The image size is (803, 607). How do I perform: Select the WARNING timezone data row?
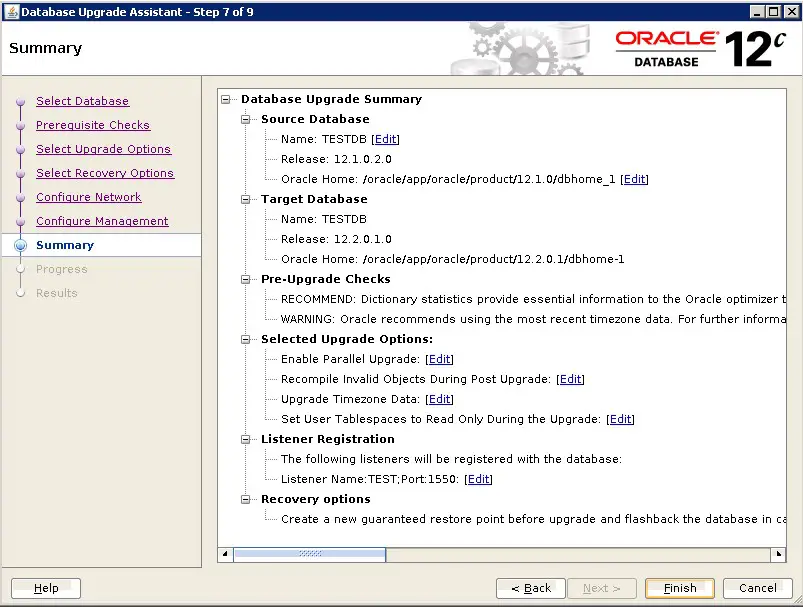click(533, 319)
